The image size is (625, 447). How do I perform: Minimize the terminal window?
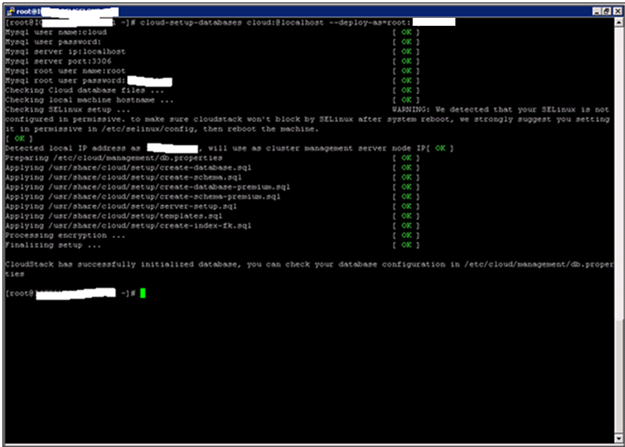tap(597, 11)
